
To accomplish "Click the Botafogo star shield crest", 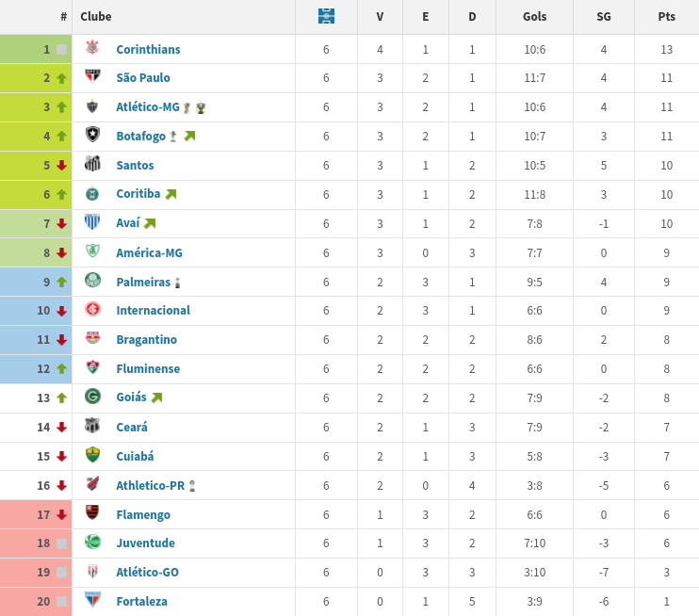I will [x=92, y=134].
